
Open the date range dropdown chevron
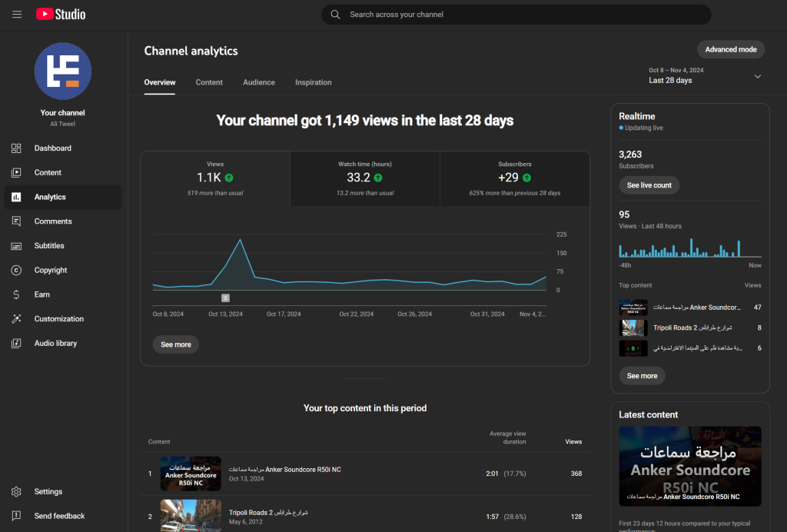(x=757, y=76)
